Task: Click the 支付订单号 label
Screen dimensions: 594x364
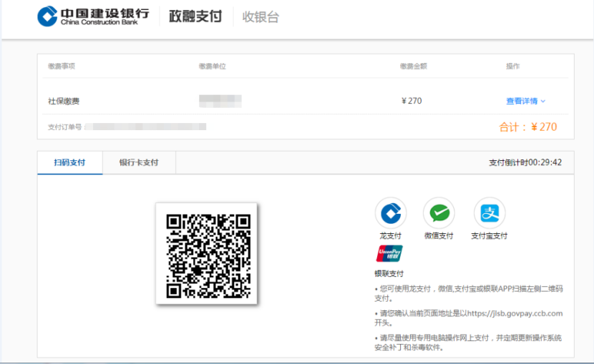Action: coord(65,127)
